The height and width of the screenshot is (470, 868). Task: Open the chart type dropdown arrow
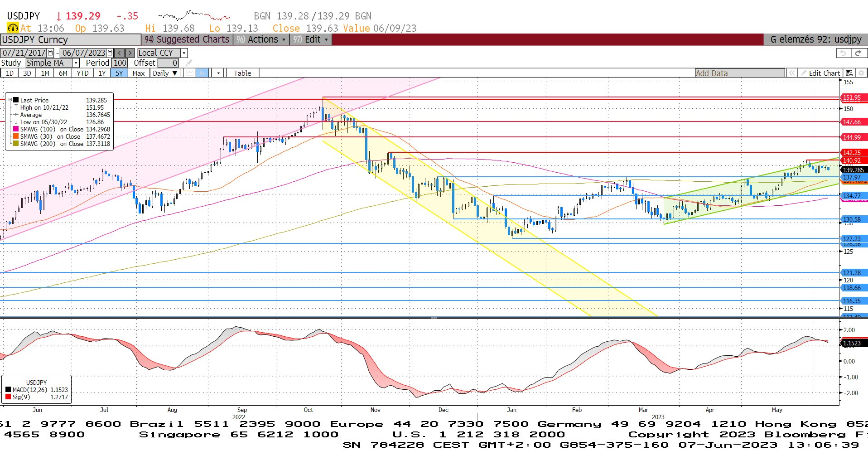click(218, 73)
